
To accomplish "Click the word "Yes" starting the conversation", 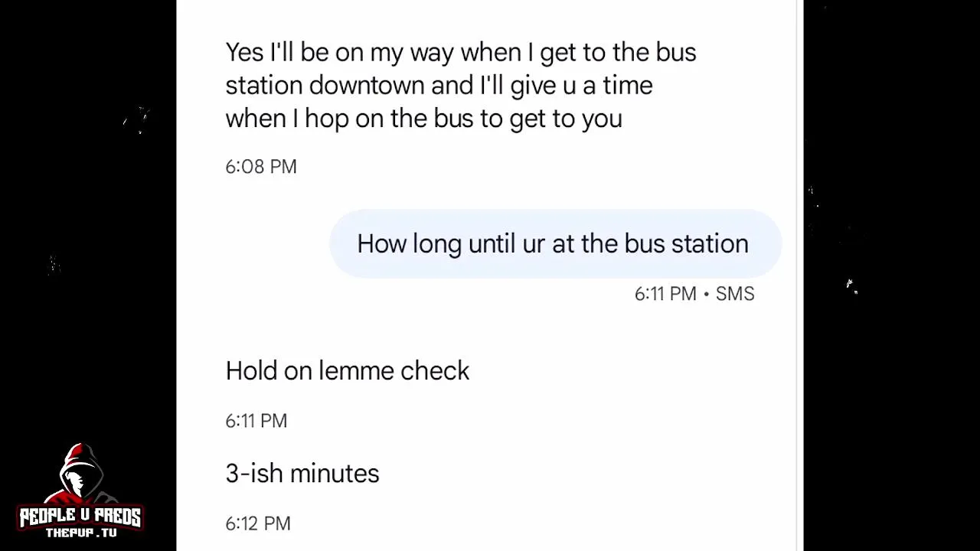I will click(244, 53).
